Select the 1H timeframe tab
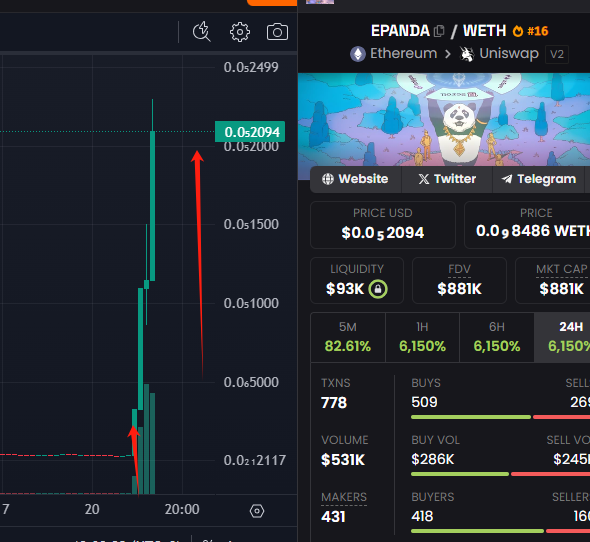 click(x=422, y=337)
